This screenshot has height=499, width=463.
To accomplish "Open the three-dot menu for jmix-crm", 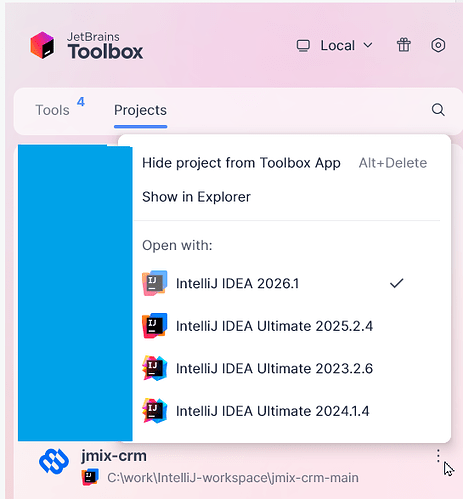I will coord(438,456).
